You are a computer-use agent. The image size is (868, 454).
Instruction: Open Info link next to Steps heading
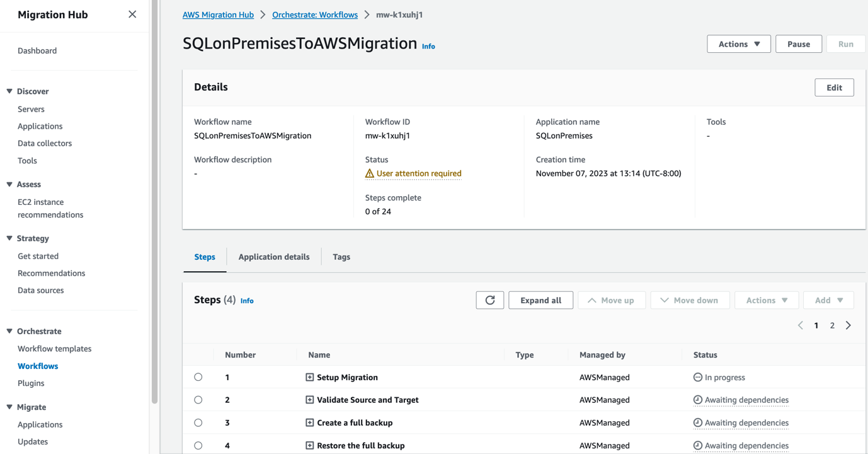247,301
